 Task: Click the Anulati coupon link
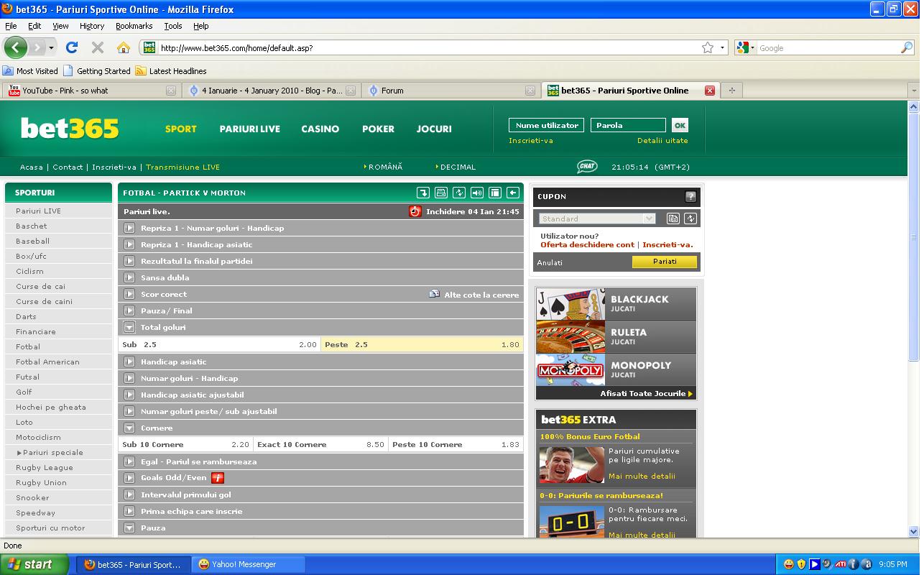tap(550, 262)
